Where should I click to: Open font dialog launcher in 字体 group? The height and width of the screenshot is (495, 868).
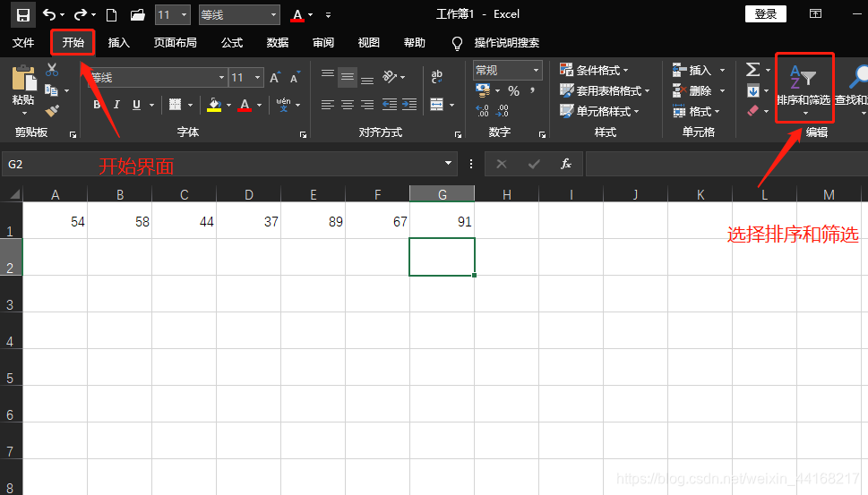click(303, 134)
